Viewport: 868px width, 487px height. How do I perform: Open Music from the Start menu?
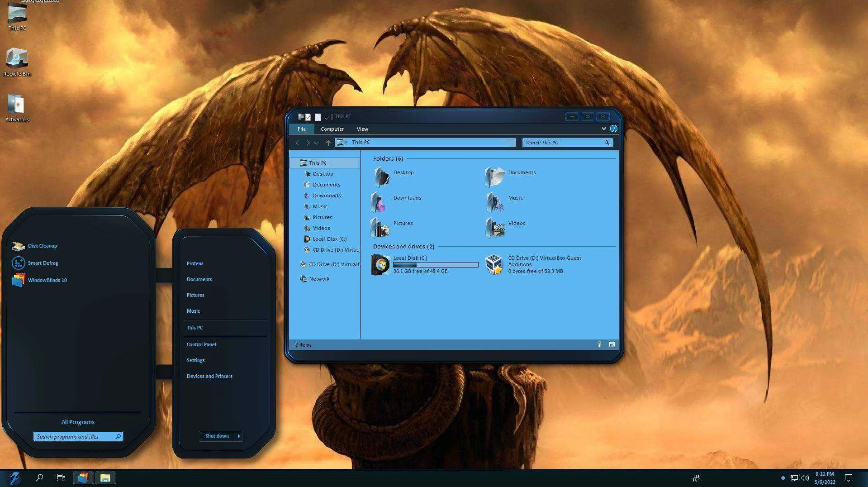pos(193,311)
